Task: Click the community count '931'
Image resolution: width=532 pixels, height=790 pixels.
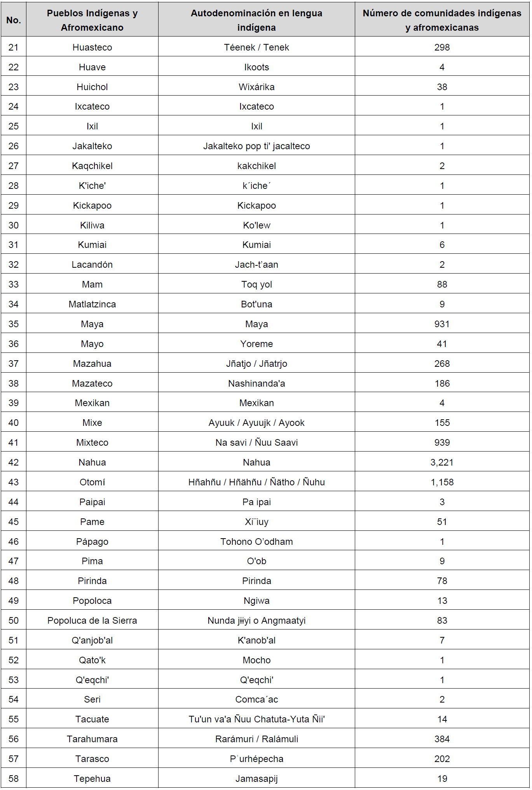Action: [442, 324]
